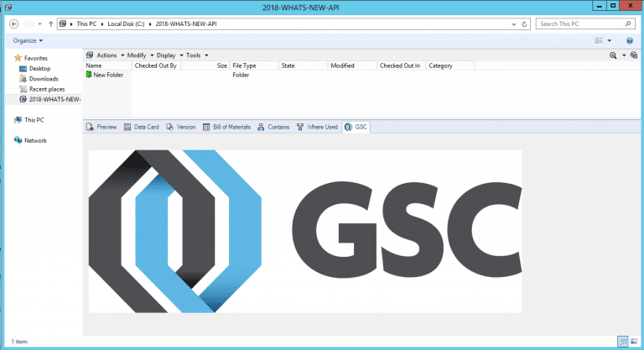Select 'This PC' in the address breadcrumb
The width and height of the screenshot is (644, 350).
pyautogui.click(x=86, y=24)
